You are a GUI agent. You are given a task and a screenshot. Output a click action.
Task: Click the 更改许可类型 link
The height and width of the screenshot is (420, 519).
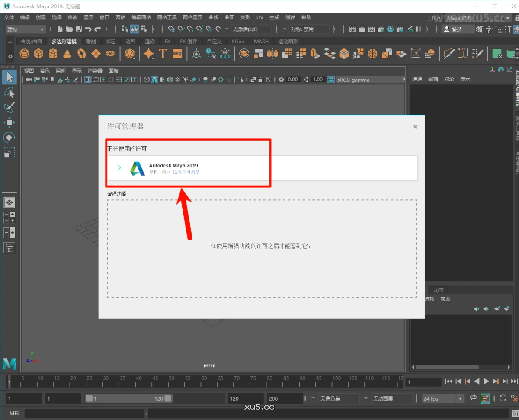pos(186,172)
